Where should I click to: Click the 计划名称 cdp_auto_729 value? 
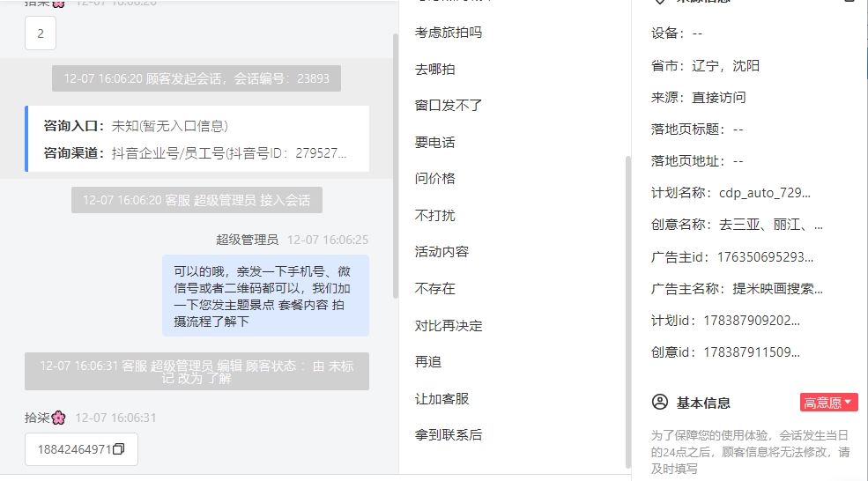click(x=765, y=193)
